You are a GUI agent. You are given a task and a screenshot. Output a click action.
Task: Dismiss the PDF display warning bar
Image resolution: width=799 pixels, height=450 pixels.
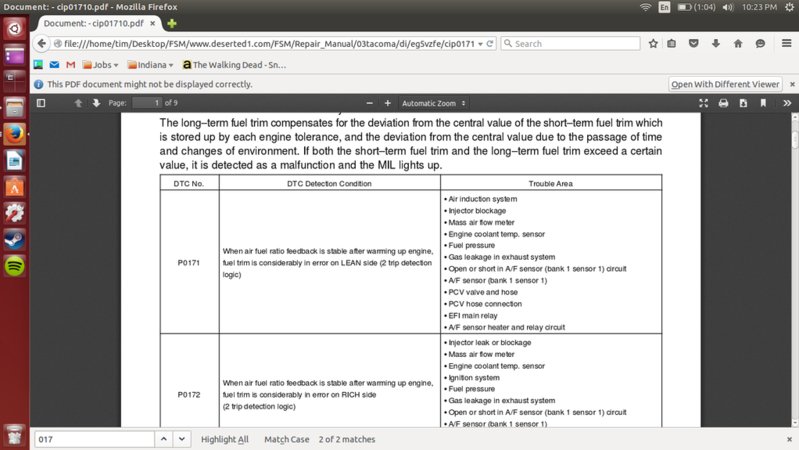(792, 84)
